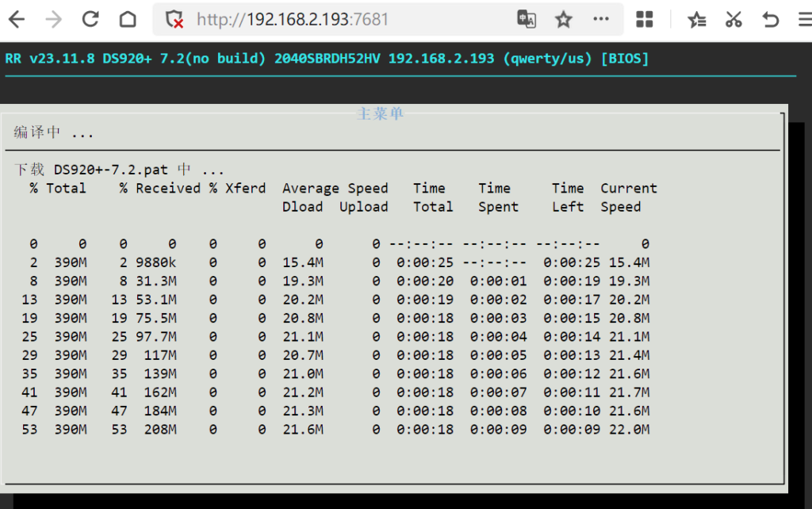Reload the current page

click(90, 20)
